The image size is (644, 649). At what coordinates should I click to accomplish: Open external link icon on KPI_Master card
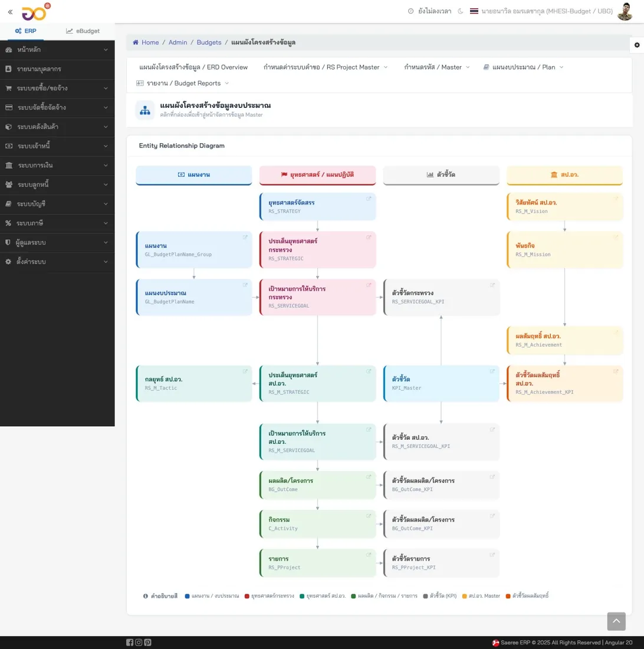click(x=492, y=371)
